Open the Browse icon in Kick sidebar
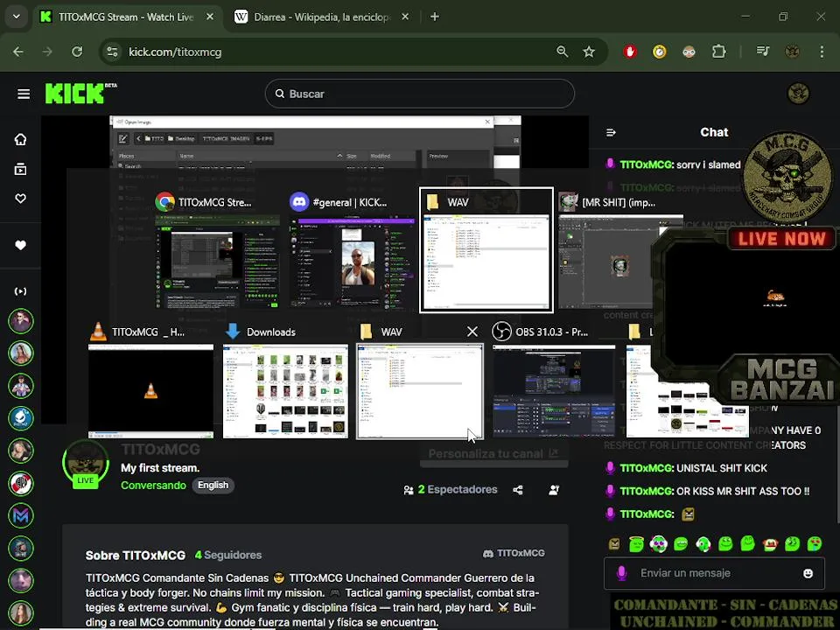The height and width of the screenshot is (630, 840). click(x=20, y=169)
